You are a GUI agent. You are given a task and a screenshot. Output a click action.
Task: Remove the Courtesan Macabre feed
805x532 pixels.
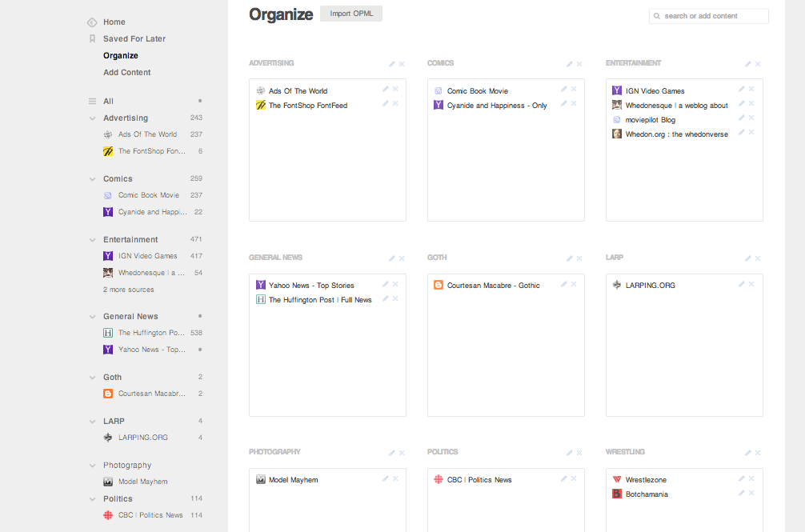pos(574,284)
